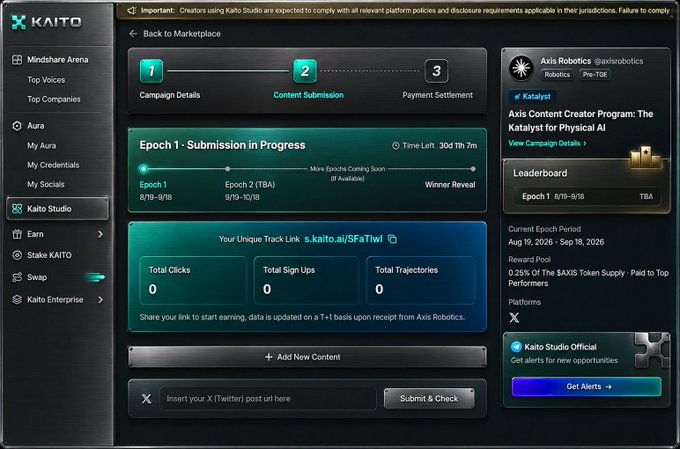Click the Aug 19, 2026 - Sep 18, 2026 text
This screenshot has height=449, width=680.
(556, 242)
